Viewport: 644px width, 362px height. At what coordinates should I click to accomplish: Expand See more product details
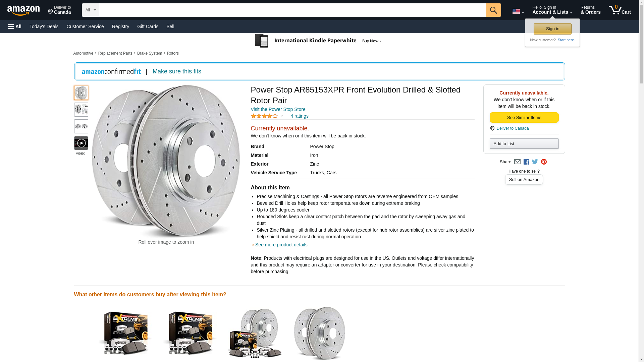[x=281, y=245]
